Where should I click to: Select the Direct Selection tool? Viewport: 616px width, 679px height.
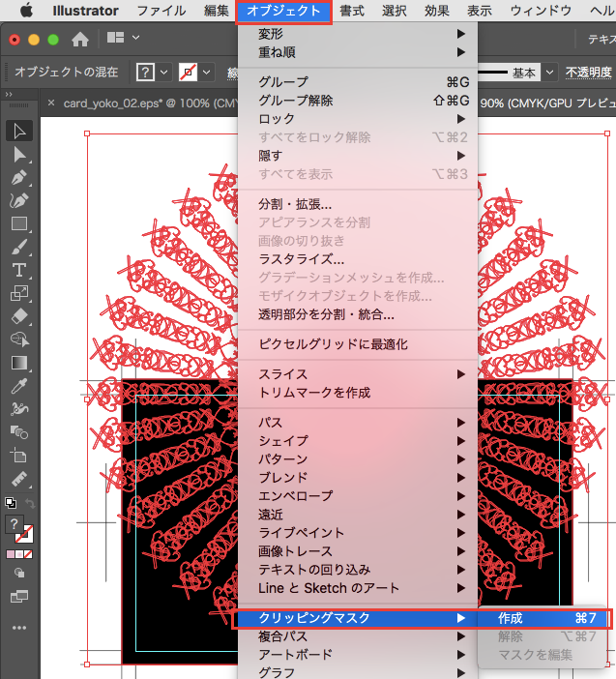18,154
